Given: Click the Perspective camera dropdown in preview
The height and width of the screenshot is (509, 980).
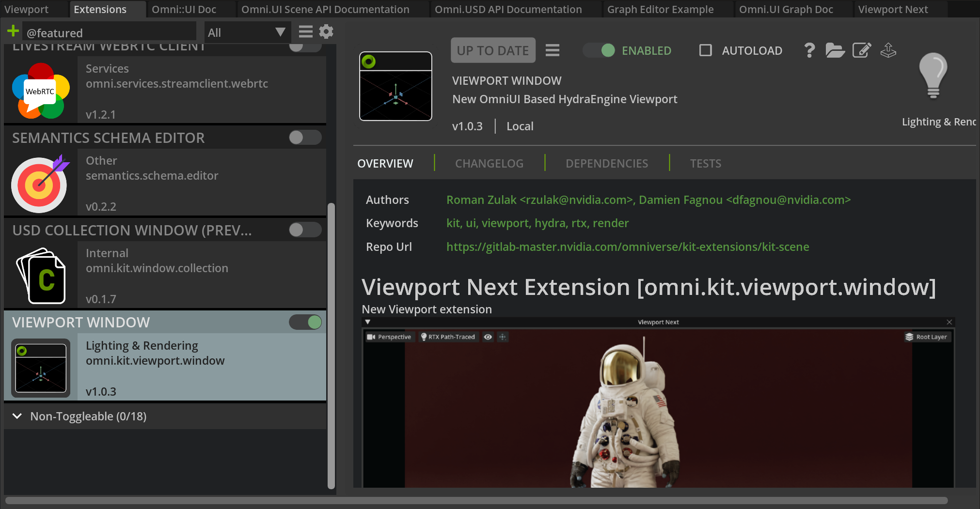Looking at the screenshot, I should (x=390, y=337).
